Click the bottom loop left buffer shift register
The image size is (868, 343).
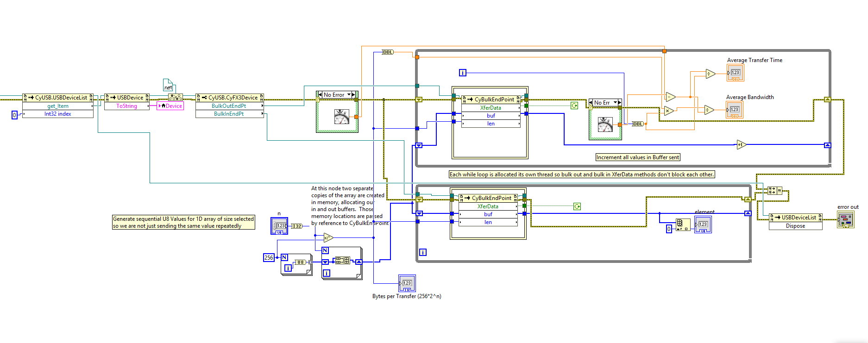(419, 213)
